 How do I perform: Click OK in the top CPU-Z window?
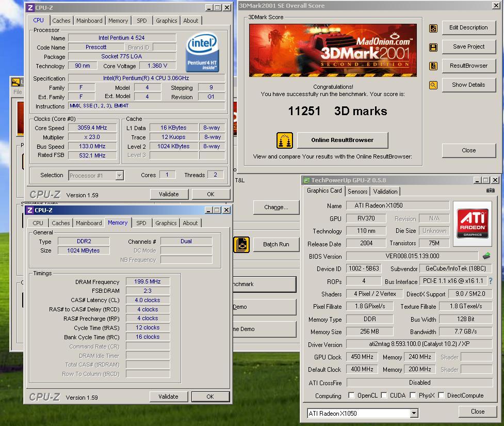coord(210,194)
